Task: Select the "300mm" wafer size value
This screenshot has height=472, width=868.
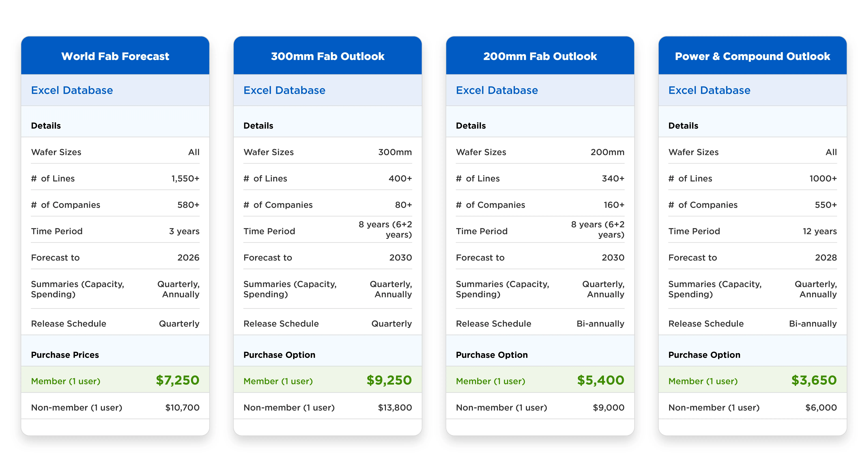Action: [395, 152]
